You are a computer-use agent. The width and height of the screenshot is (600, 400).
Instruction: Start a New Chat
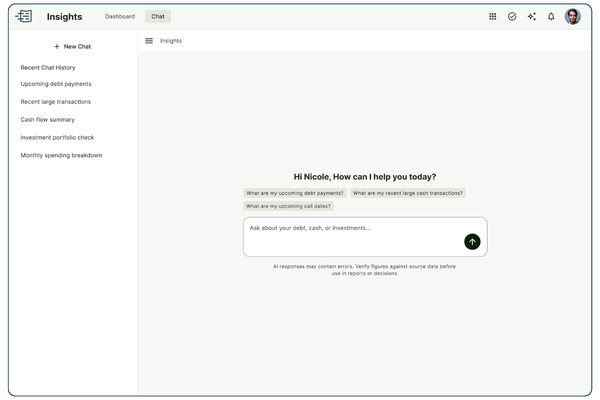(72, 46)
